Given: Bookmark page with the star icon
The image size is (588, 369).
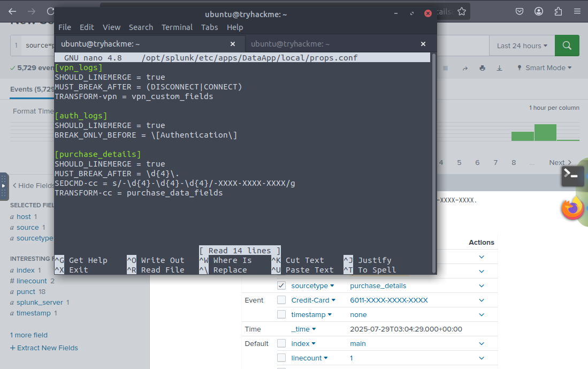Looking at the screenshot, I should pyautogui.click(x=462, y=11).
